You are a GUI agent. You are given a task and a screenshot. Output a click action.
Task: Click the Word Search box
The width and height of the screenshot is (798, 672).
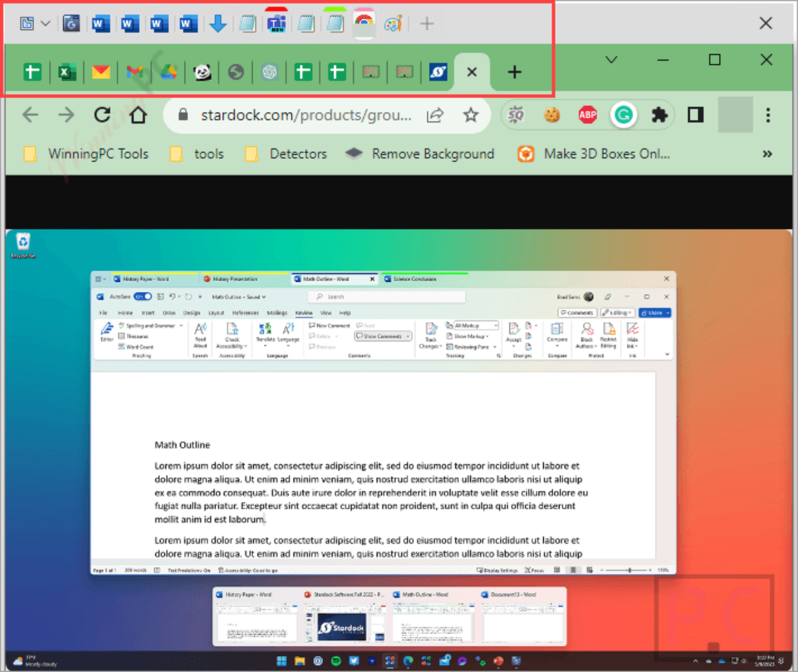[386, 297]
